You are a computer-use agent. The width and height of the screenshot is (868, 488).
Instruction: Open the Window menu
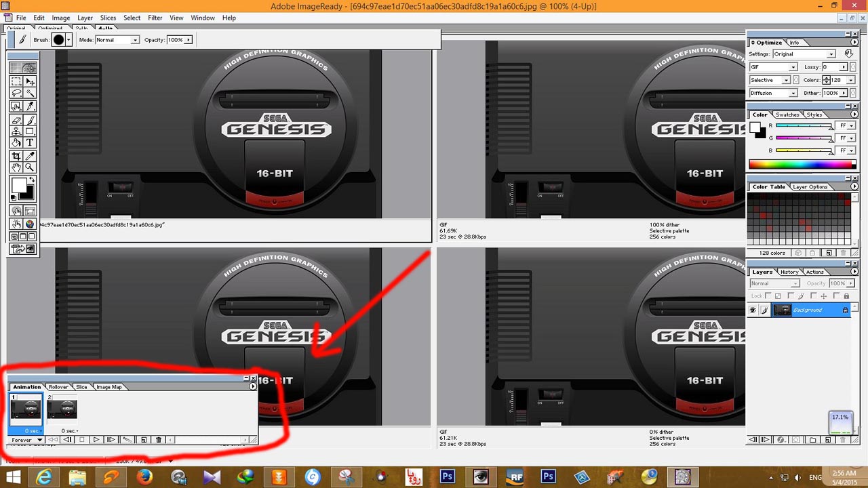point(203,18)
